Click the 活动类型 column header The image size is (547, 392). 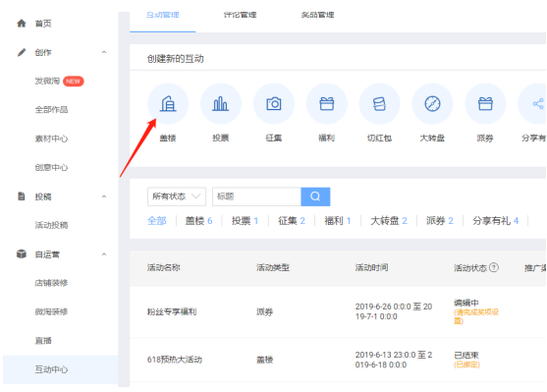click(x=273, y=268)
